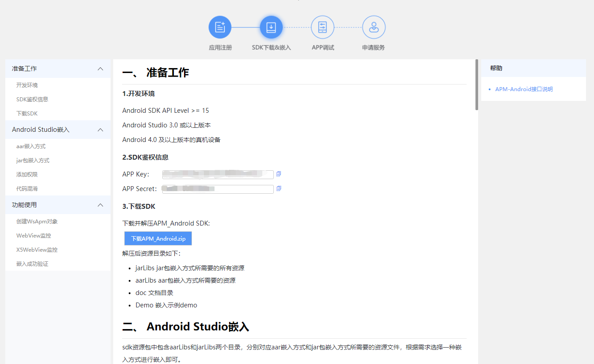This screenshot has width=594, height=364.
Task: Open APM-Android接口说明 help link
Action: [524, 89]
